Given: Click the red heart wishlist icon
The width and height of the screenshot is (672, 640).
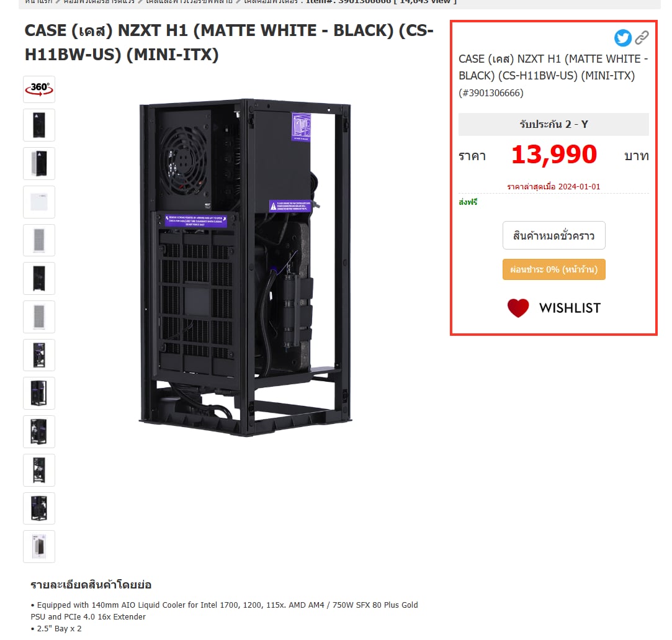Looking at the screenshot, I should point(517,308).
